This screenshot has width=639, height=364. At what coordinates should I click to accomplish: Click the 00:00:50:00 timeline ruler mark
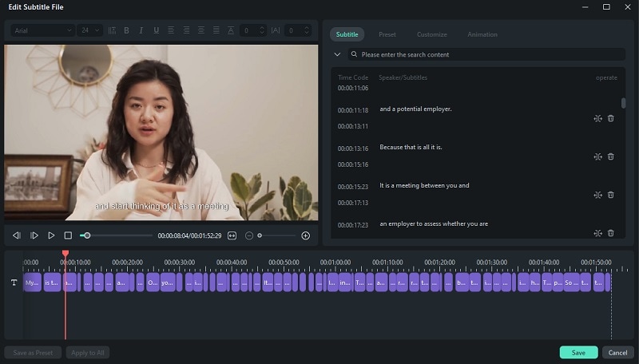284,263
